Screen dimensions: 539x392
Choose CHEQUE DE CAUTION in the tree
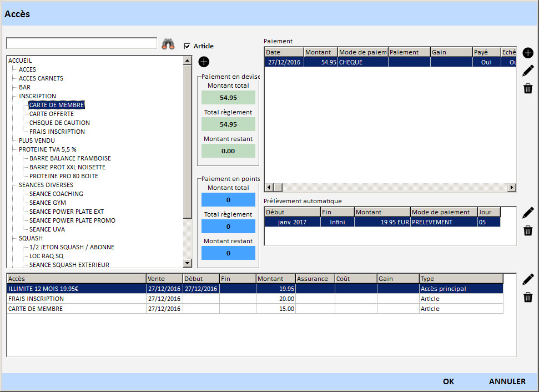click(x=59, y=123)
